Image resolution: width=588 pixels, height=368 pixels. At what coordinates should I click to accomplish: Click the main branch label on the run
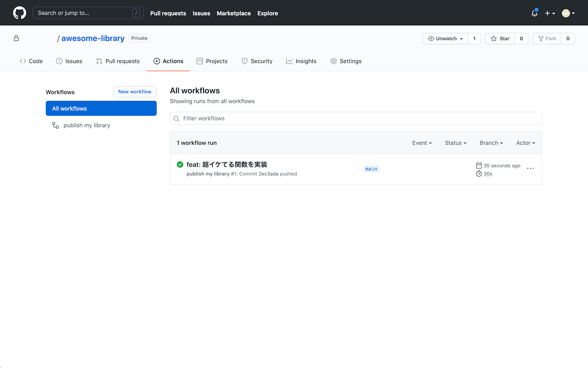click(x=371, y=169)
